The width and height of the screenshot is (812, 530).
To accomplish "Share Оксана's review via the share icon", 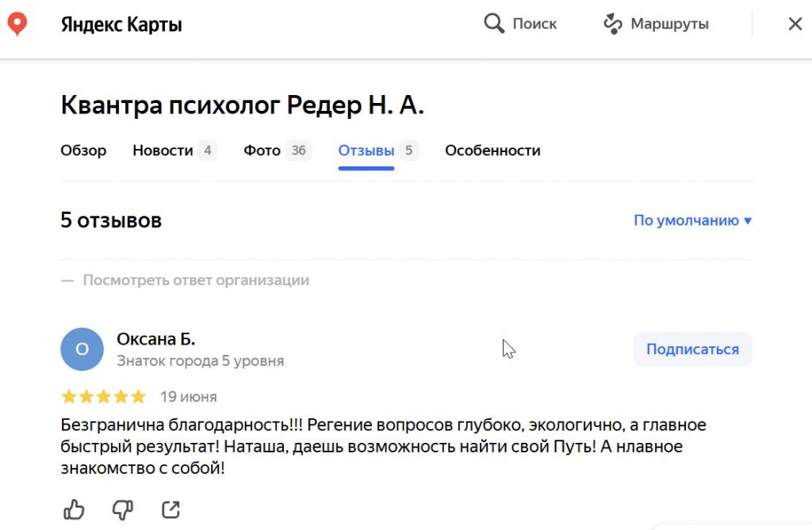I will click(170, 509).
